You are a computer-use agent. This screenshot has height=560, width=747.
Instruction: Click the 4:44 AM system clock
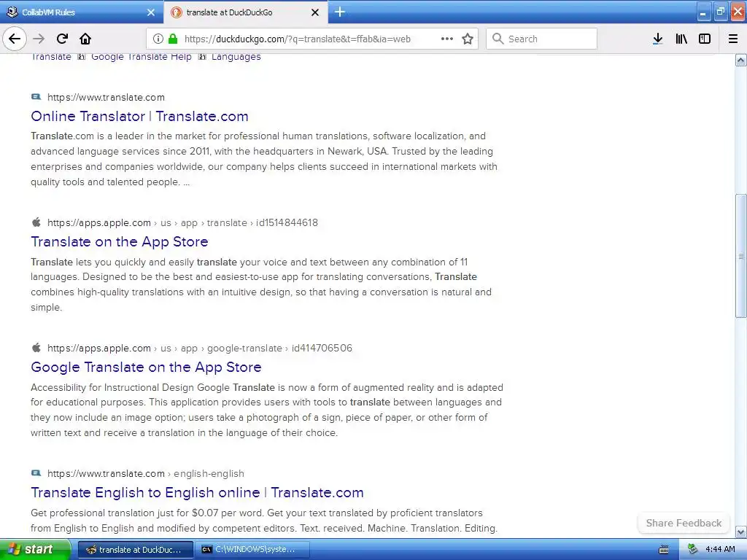point(720,550)
